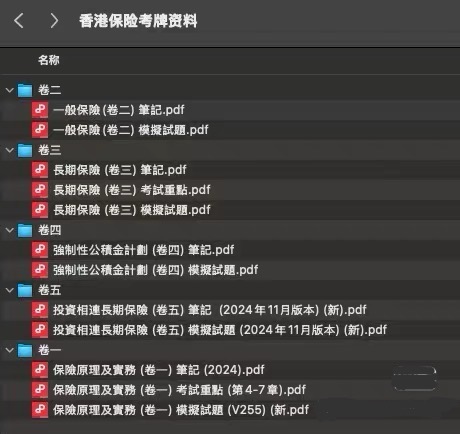Select 保險原理及實務 (卷一) 考試重點 (第4-7章).pdf file name

179,390
